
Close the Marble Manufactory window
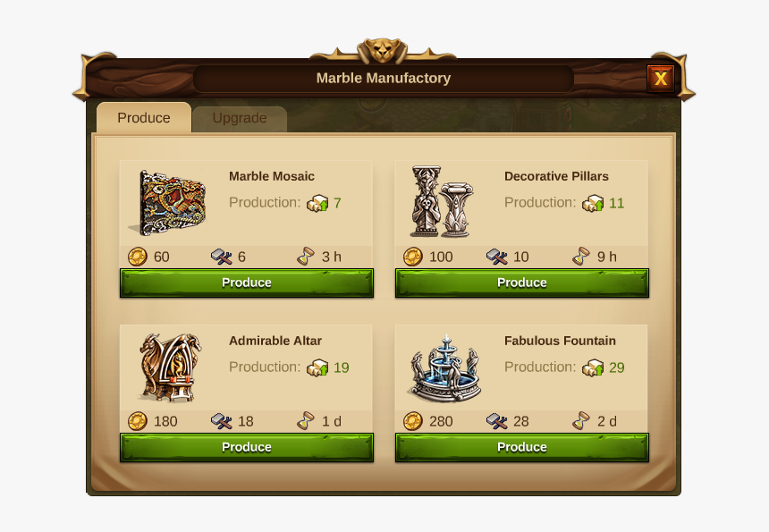(x=661, y=79)
